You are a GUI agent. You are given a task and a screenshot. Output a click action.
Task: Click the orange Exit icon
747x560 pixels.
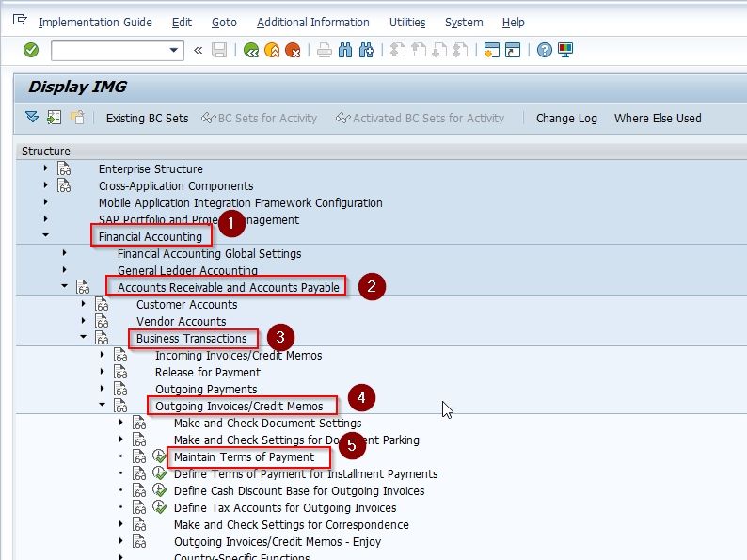point(272,50)
